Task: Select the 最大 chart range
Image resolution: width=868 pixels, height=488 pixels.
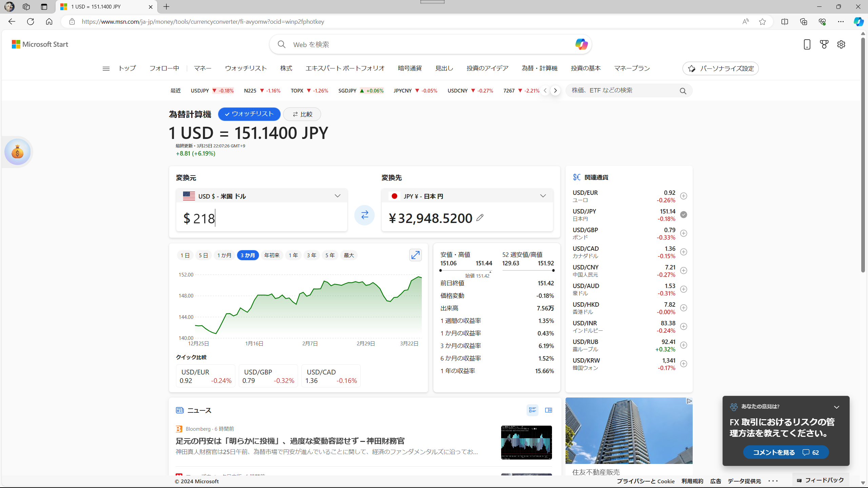Action: pyautogui.click(x=349, y=255)
